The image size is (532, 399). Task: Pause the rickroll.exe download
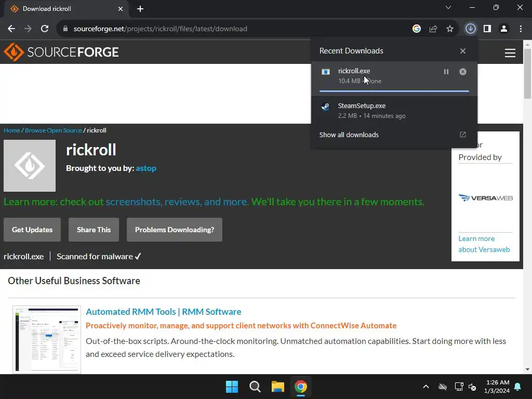[x=446, y=72]
